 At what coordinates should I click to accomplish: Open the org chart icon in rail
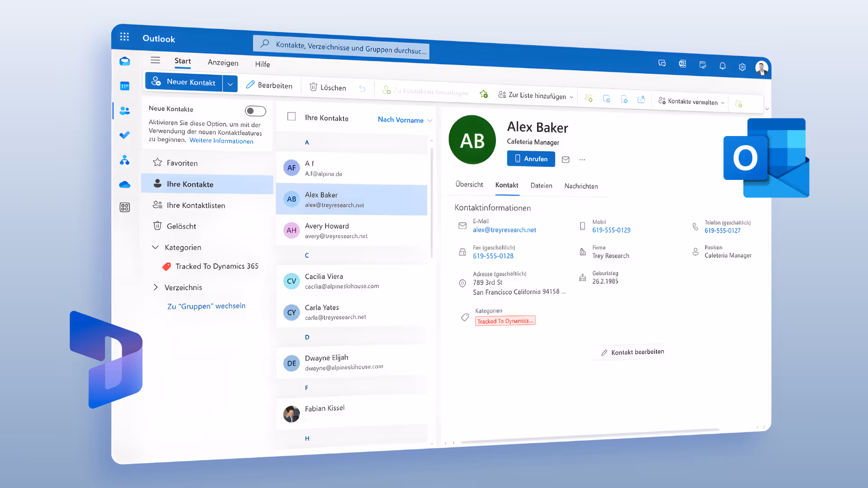[x=125, y=160]
